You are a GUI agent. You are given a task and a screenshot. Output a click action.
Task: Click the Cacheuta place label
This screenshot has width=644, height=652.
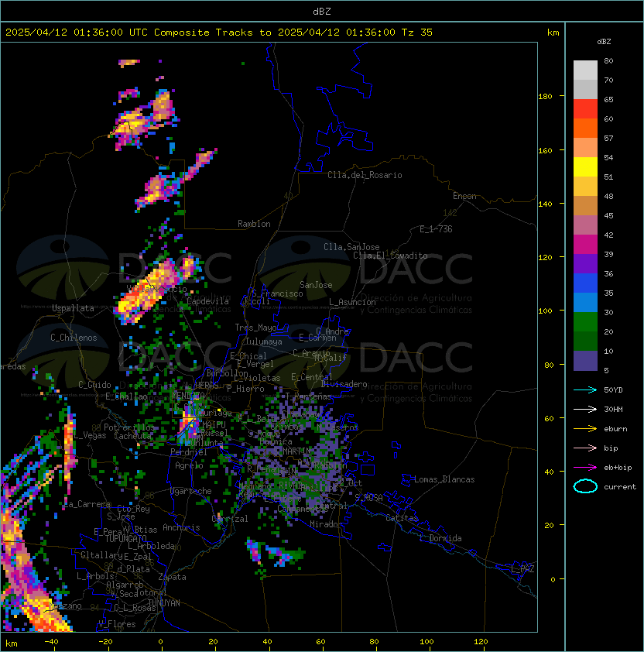pyautogui.click(x=132, y=436)
